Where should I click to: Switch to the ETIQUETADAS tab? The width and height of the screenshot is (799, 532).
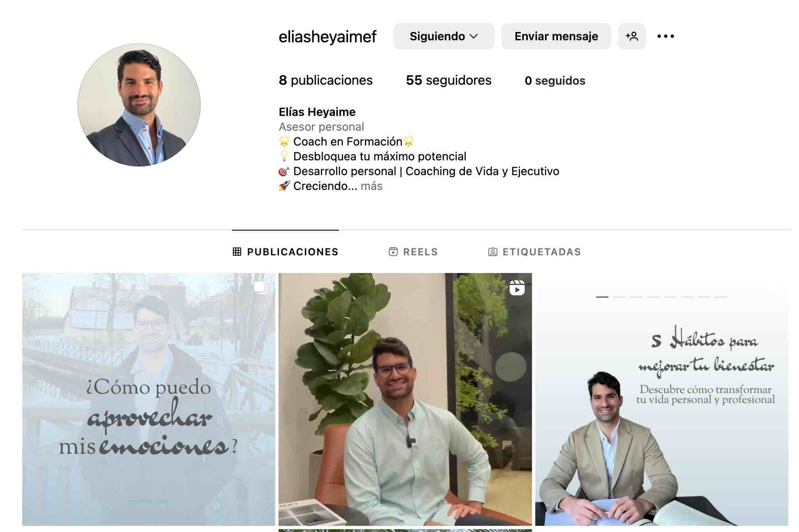[x=534, y=252]
